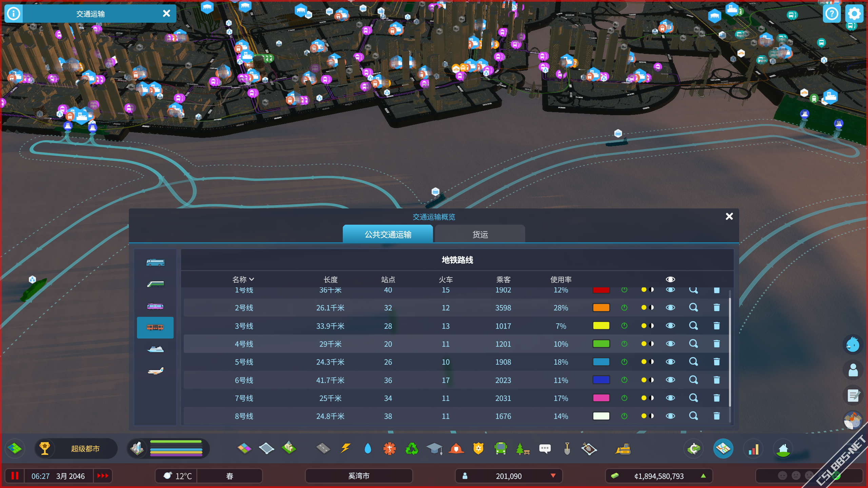Screen dimensions: 868x488
Task: Open the city statistics chart
Action: 753,449
